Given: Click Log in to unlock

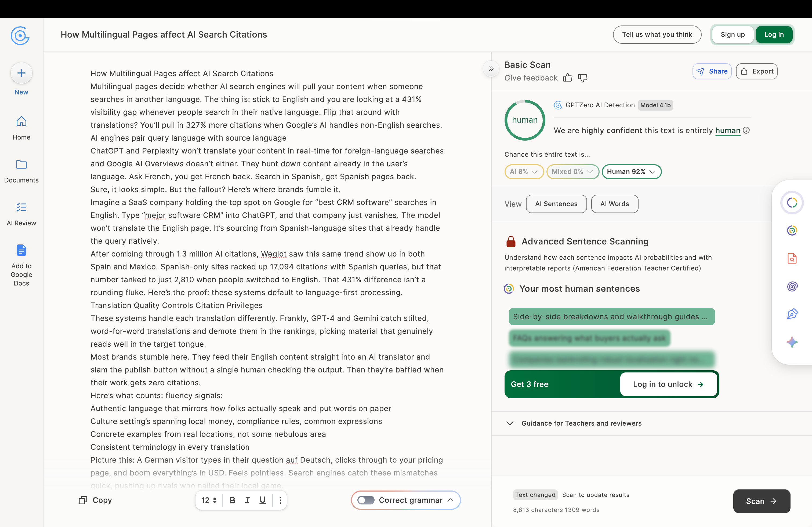Looking at the screenshot, I should [x=668, y=384].
